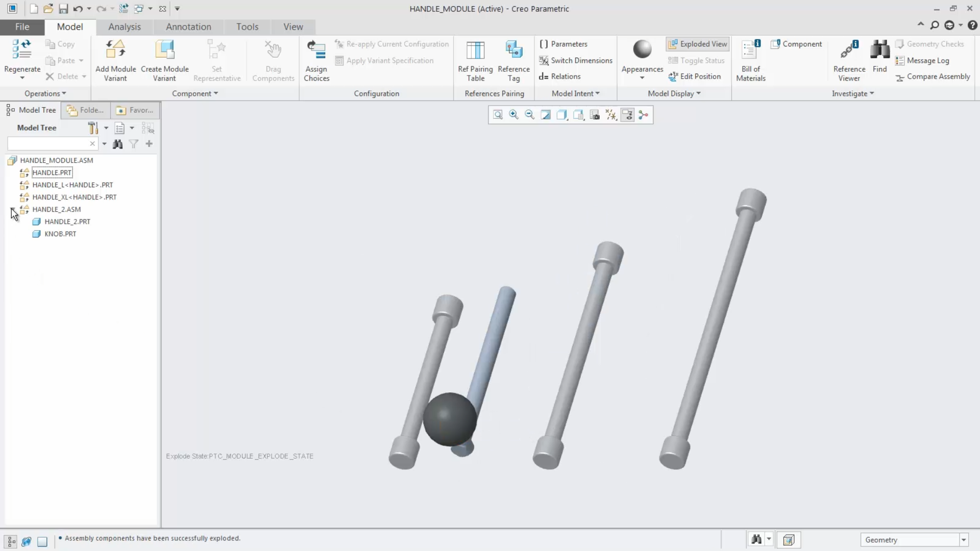This screenshot has height=551, width=980.
Task: Click the Spin Center icon
Action: coord(643,114)
